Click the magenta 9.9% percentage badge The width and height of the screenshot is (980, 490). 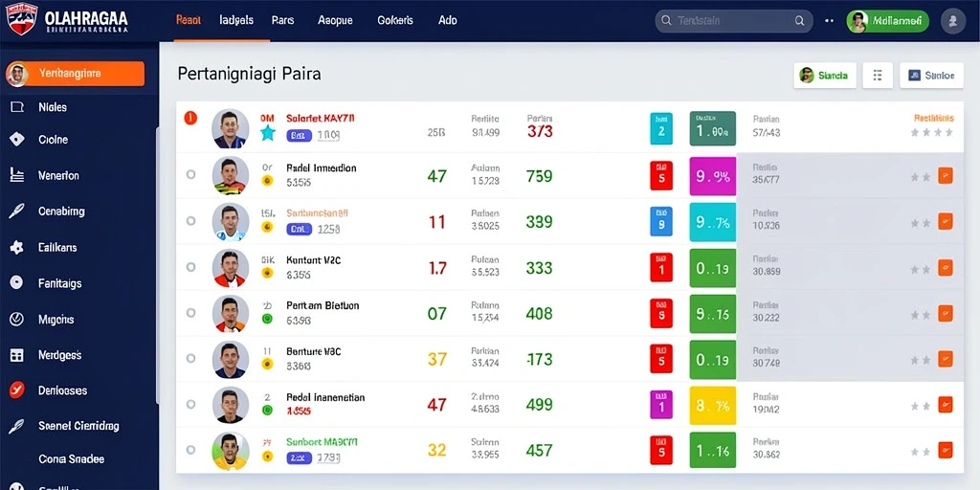tap(712, 176)
